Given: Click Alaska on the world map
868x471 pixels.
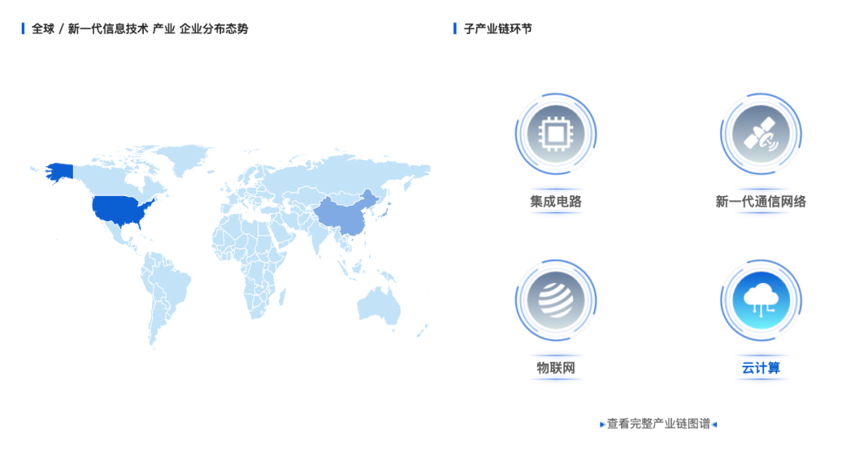Looking at the screenshot, I should coord(59,171).
